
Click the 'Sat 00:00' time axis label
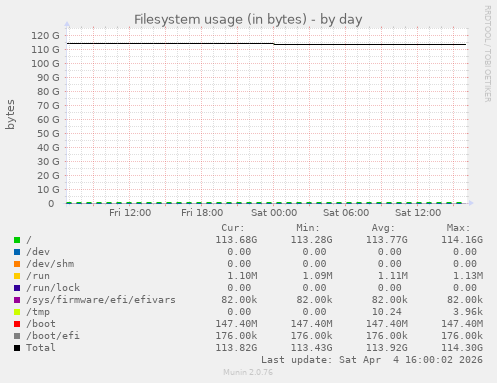tap(274, 213)
